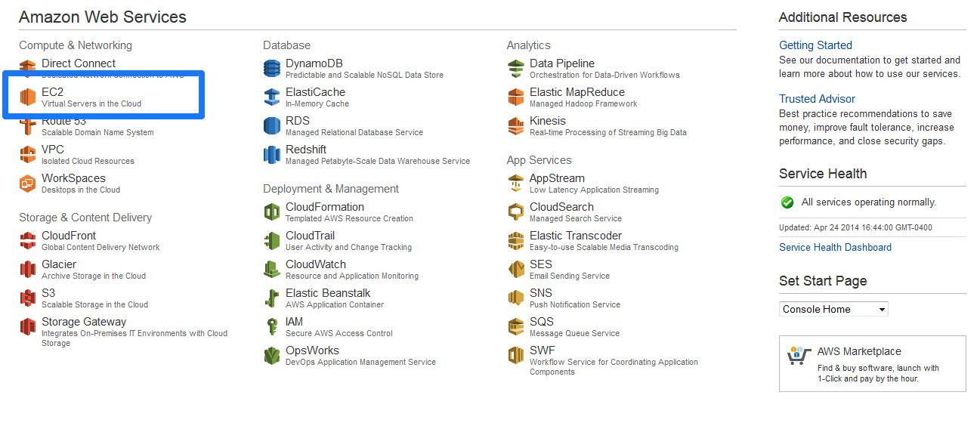This screenshot has height=423, width=980.
Task: Click the SQS queue icon
Action: [x=516, y=327]
